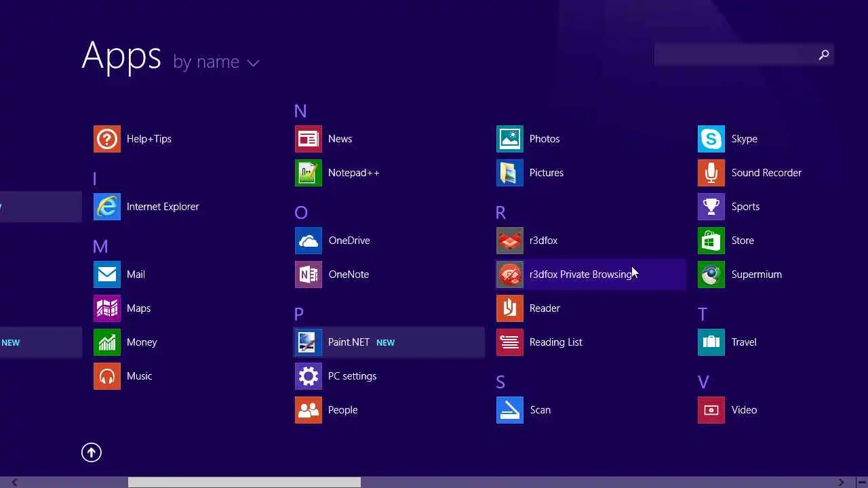The image size is (868, 488).
Task: Click the 'OneDrive' label
Action: coord(349,241)
